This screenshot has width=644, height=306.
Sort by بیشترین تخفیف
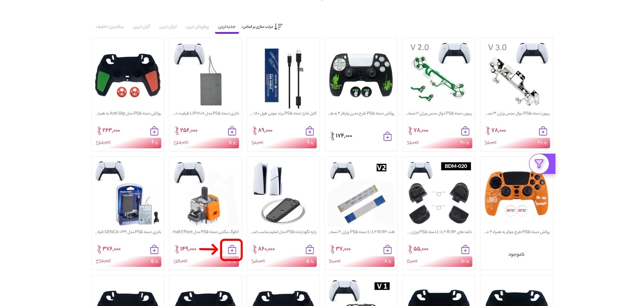tap(110, 26)
